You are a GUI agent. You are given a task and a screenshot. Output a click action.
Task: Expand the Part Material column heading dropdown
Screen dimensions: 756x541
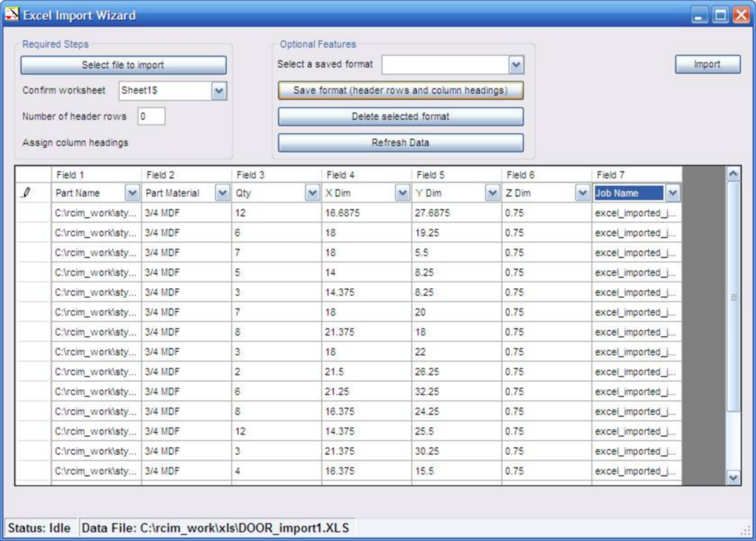point(222,193)
